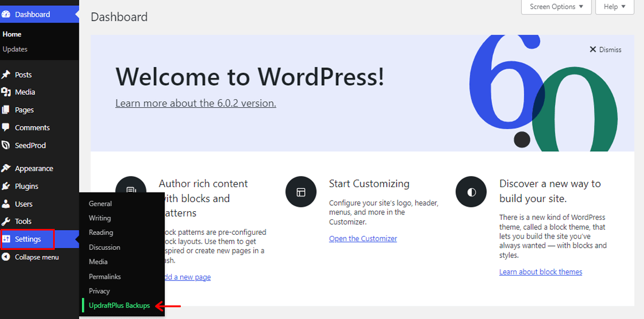
Task: Open 'Learn more about the 6.0.2 version' link
Action: 196,103
